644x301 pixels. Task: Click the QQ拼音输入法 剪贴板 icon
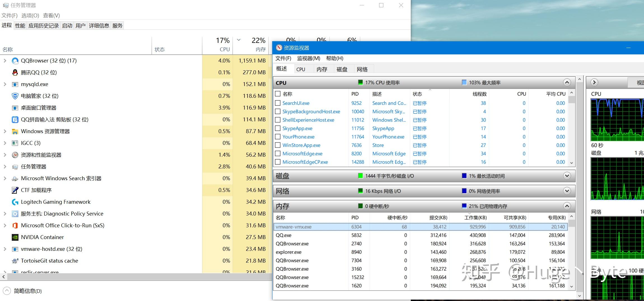pyautogui.click(x=15, y=119)
